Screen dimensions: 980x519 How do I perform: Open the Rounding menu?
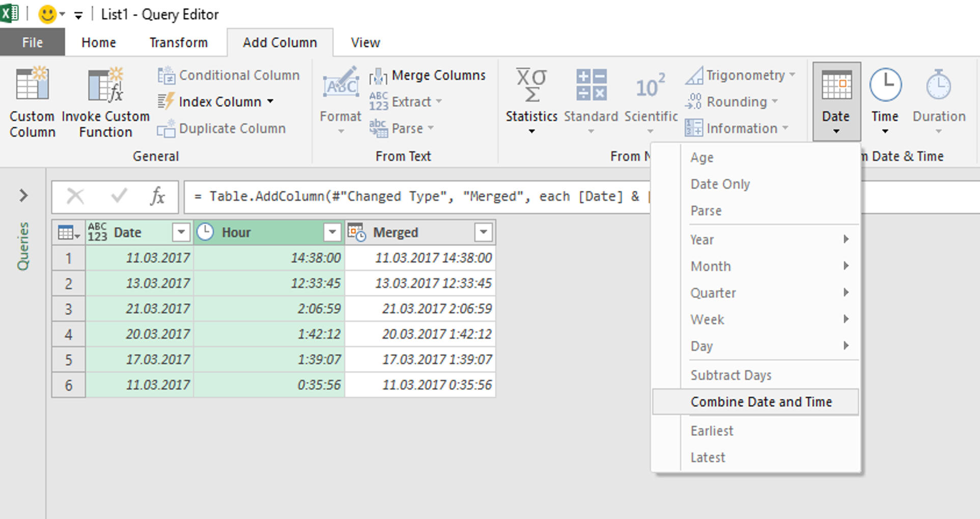click(732, 102)
